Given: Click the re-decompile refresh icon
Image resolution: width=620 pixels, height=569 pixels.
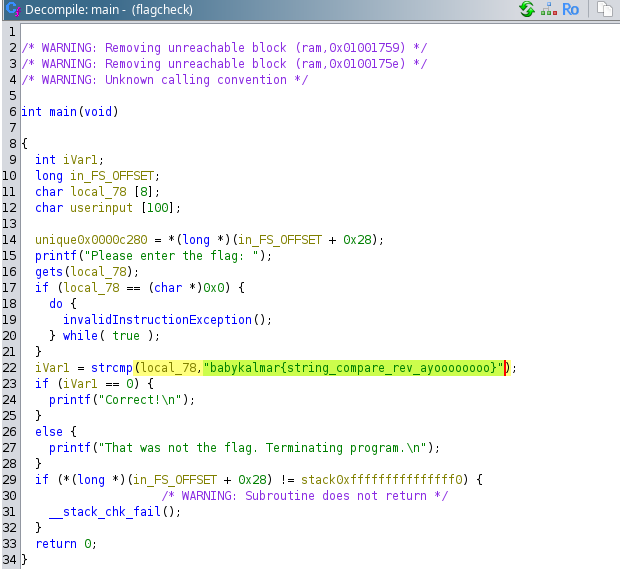Looking at the screenshot, I should click(526, 10).
